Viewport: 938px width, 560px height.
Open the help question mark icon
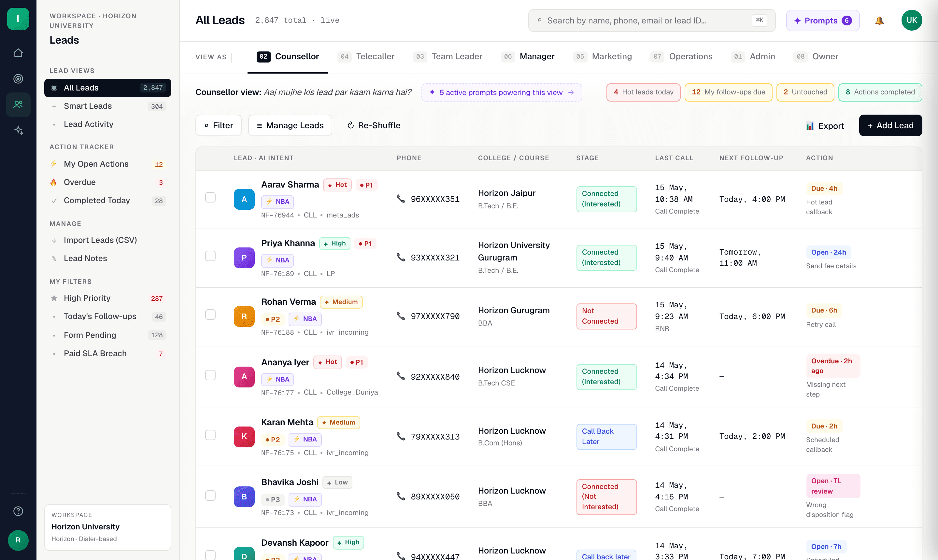pyautogui.click(x=18, y=511)
